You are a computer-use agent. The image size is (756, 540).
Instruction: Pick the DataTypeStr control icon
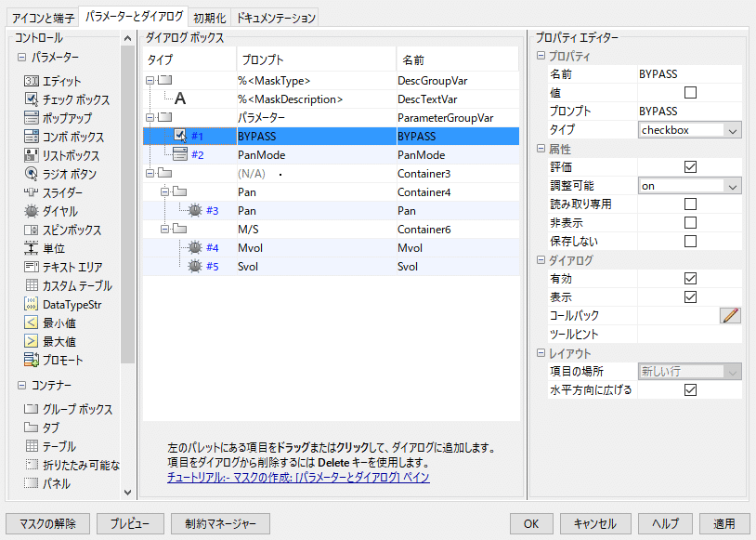pos(32,304)
